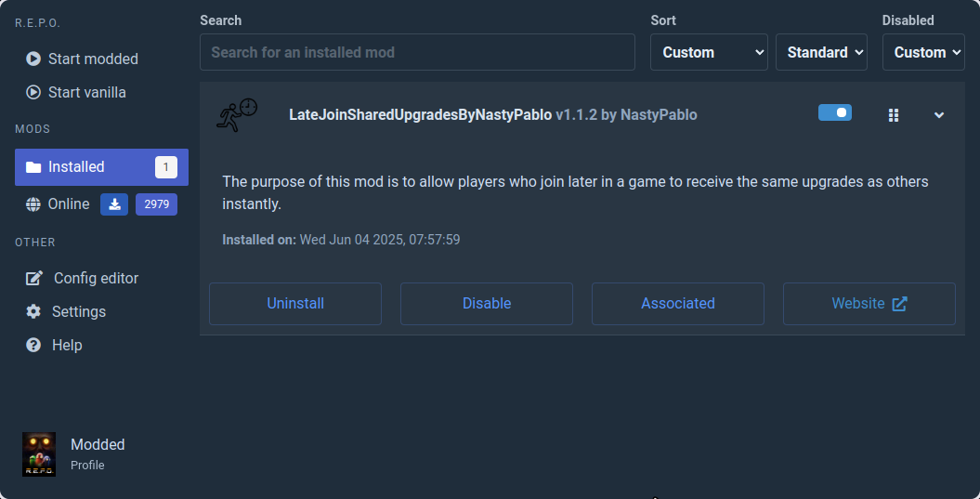Click the Start modded play icon
980x499 pixels.
pos(33,59)
